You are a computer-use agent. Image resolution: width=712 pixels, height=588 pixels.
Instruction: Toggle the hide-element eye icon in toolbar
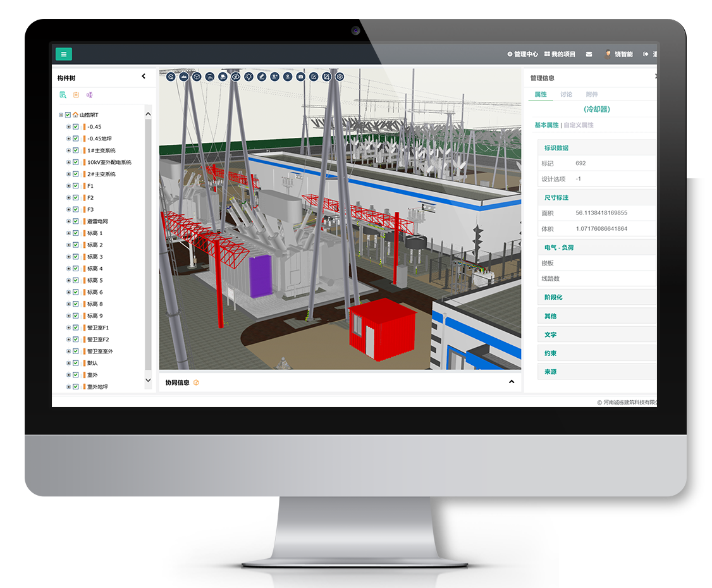235,77
